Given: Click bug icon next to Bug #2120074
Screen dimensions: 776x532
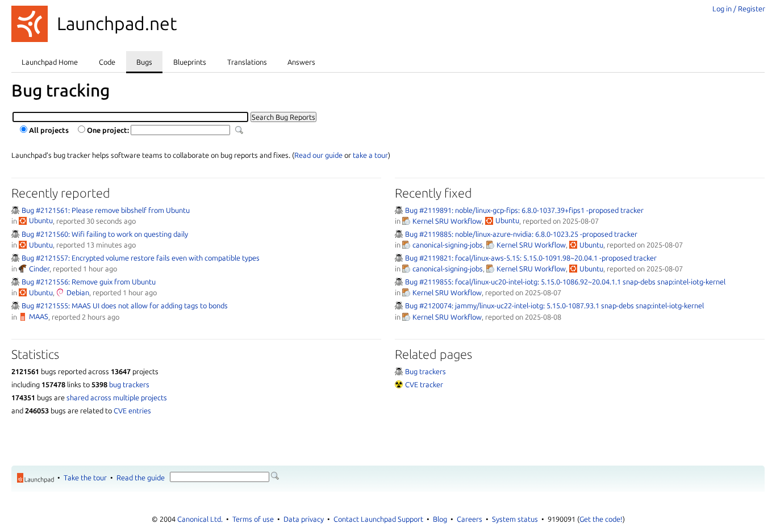Looking at the screenshot, I should pyautogui.click(x=399, y=305).
